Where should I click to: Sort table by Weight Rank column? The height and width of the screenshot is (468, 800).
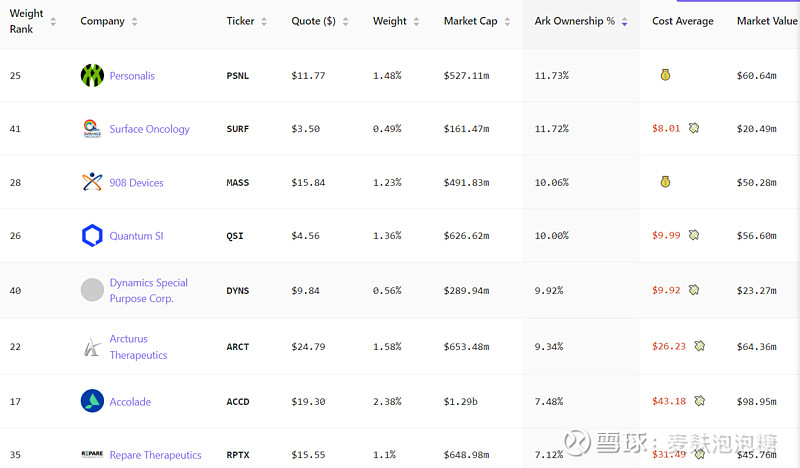click(x=53, y=21)
